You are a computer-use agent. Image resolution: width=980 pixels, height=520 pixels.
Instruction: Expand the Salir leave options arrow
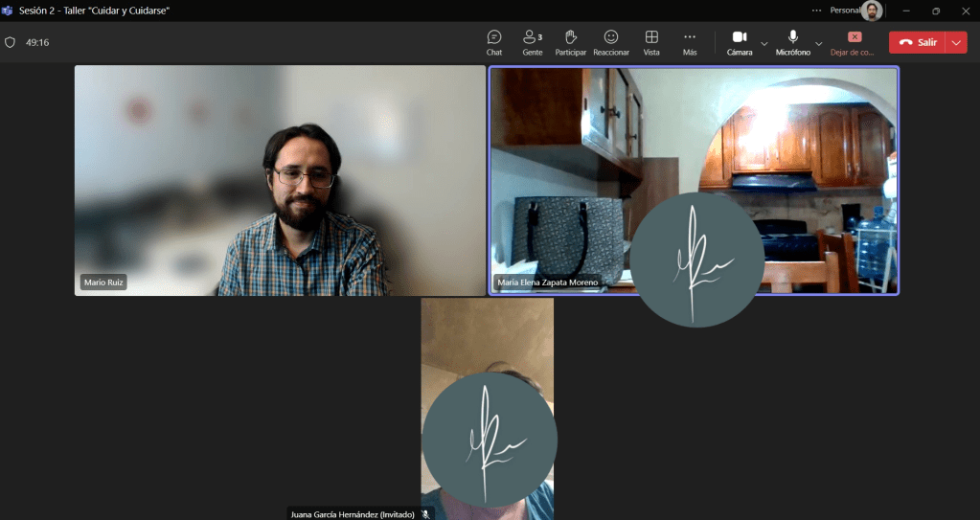point(956,43)
